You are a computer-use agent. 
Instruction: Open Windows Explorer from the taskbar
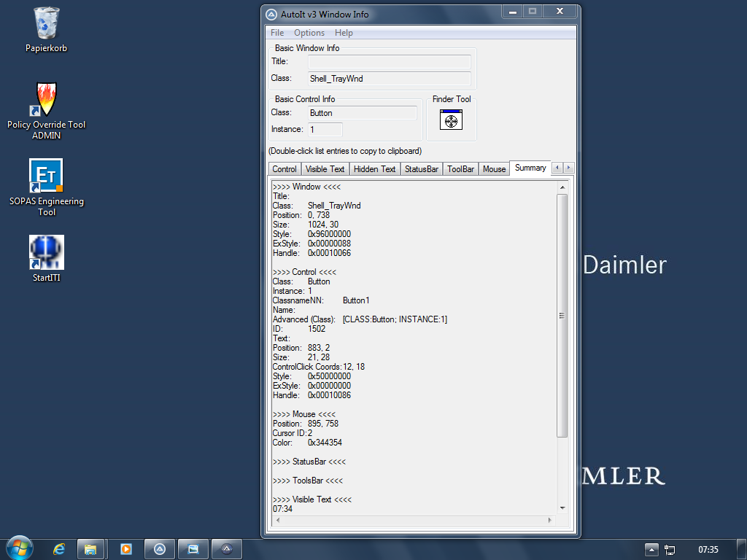[x=91, y=549]
